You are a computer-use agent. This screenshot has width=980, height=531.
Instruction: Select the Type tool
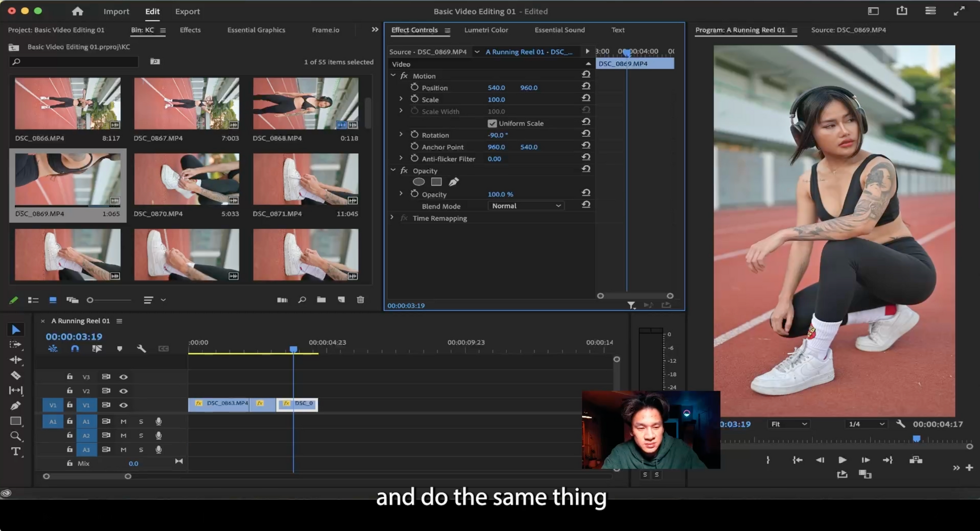[x=16, y=451]
